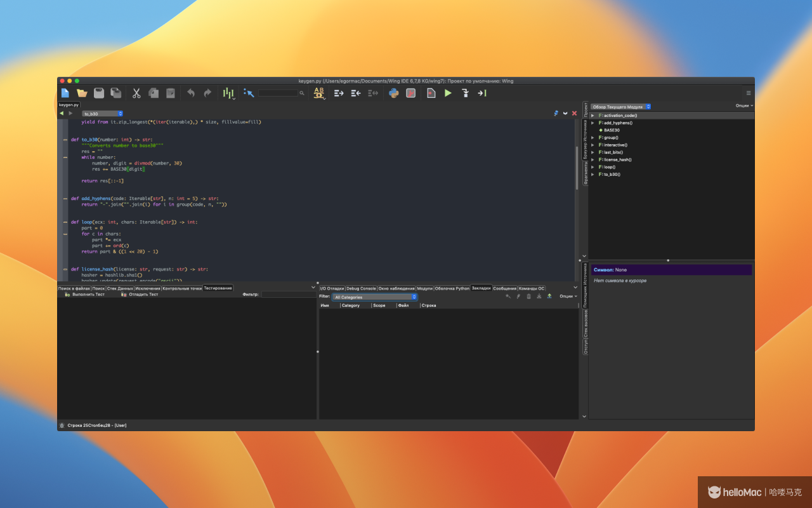
Task: Open the hamburger menu at toolbar right
Action: [x=748, y=93]
